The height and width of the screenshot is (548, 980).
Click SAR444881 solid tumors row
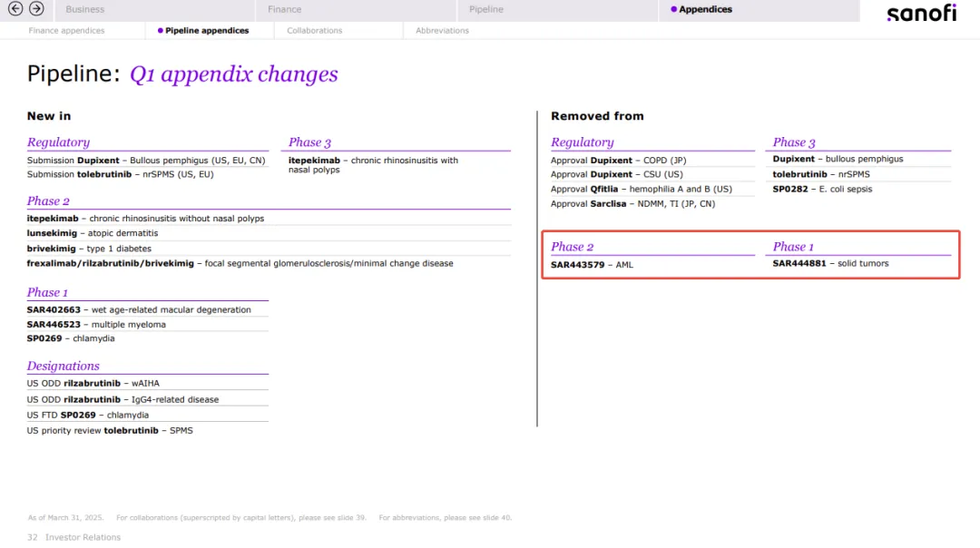[x=830, y=264]
